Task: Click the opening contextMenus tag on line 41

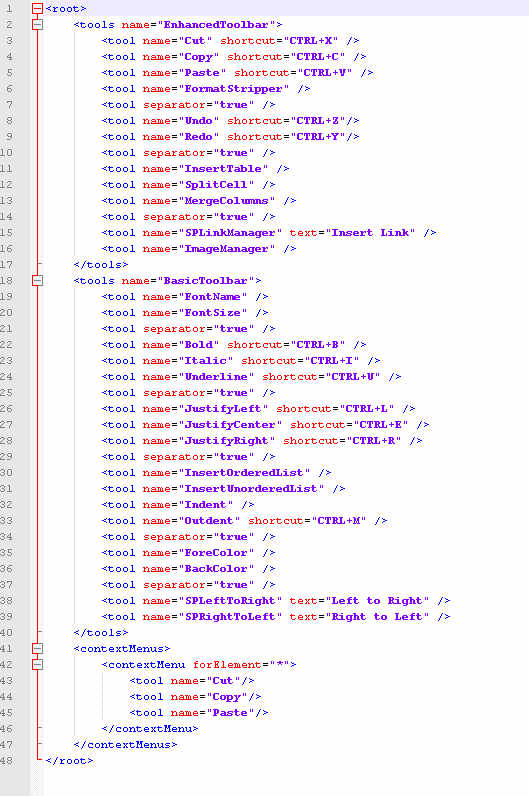Action: [x=121, y=648]
